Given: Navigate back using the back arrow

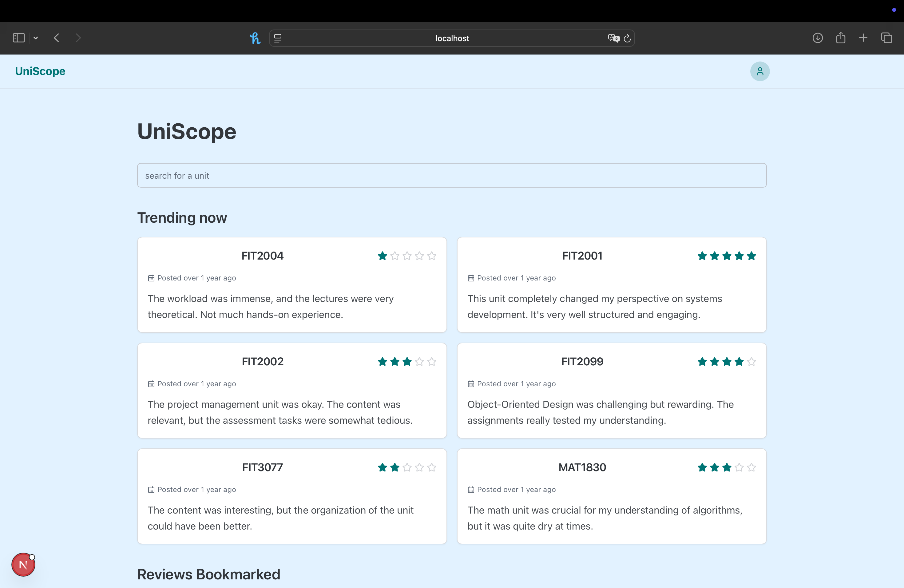Looking at the screenshot, I should 56,38.
